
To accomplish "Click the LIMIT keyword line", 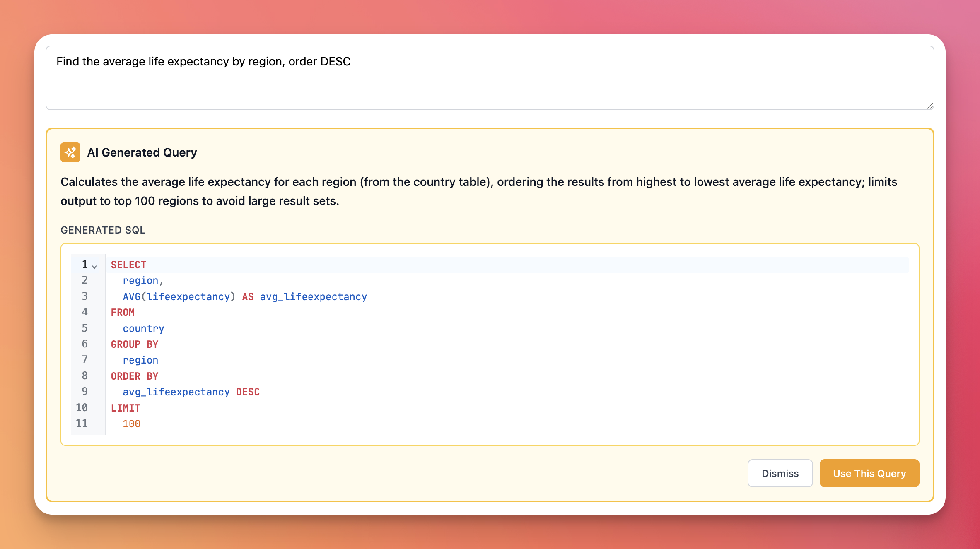I will [x=126, y=408].
